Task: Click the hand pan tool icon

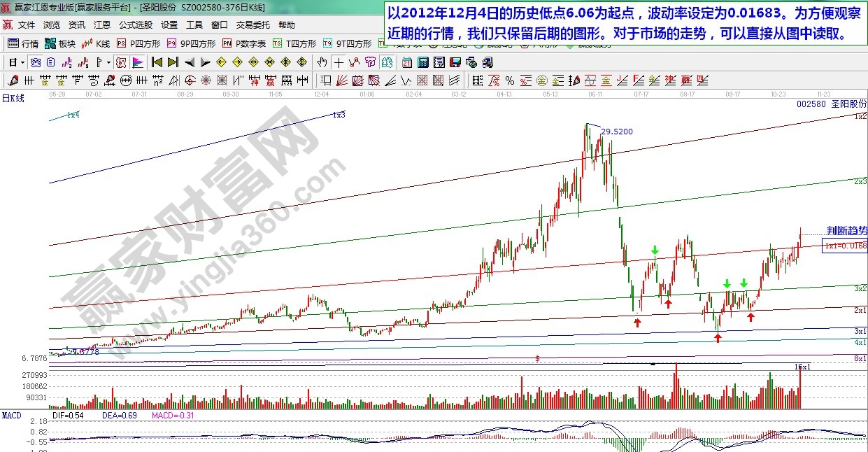Action: point(322,62)
